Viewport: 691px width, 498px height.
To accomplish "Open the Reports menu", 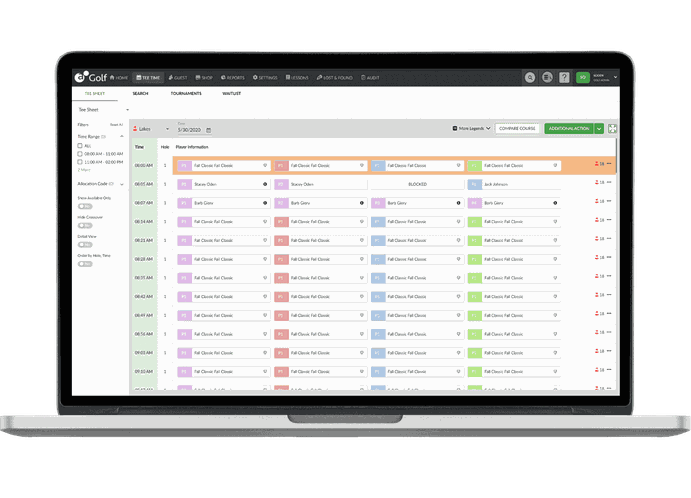I will tap(233, 77).
